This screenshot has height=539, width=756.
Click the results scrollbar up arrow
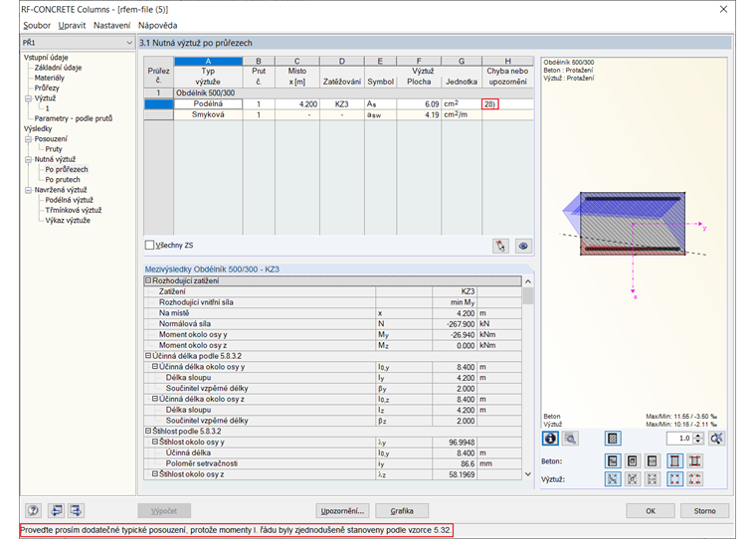coord(528,281)
